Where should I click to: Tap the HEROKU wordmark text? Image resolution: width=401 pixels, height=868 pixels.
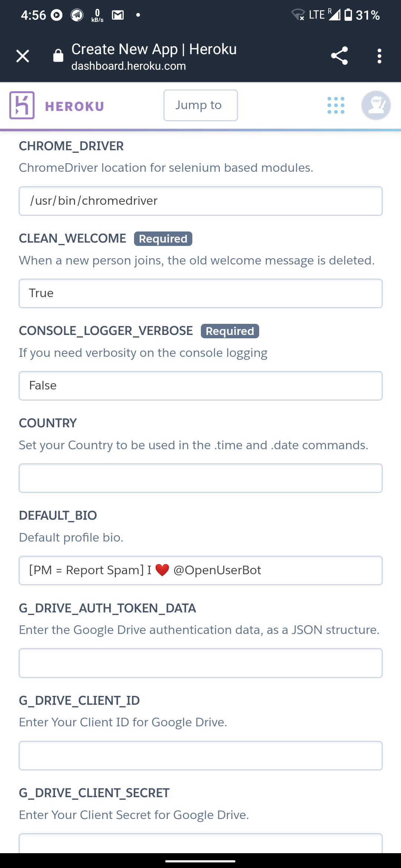point(74,106)
